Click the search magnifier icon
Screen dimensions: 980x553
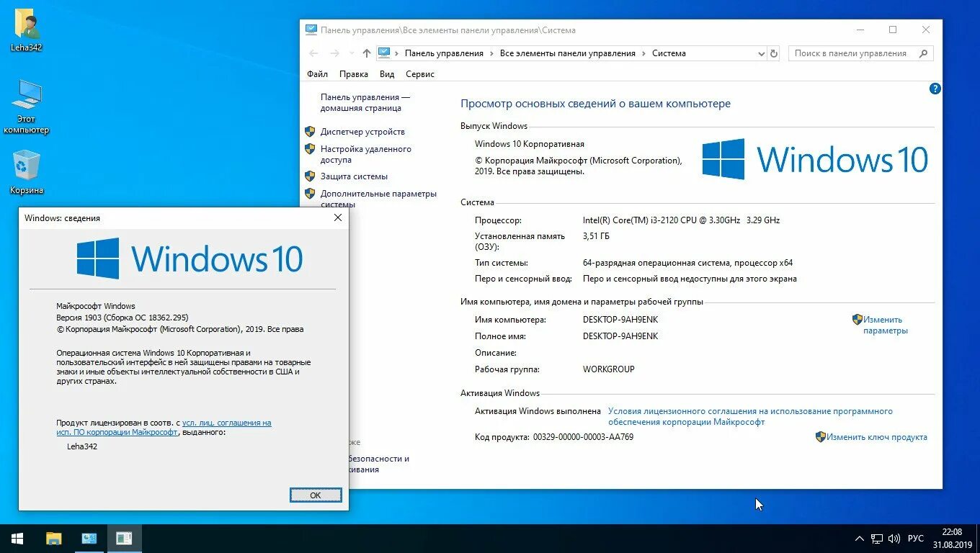[923, 53]
